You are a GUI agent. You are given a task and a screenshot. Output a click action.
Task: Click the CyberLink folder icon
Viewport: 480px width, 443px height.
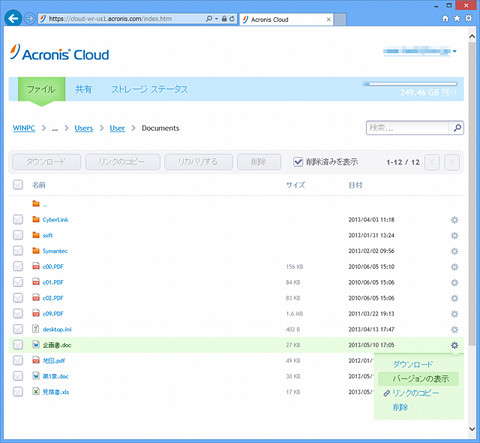point(36,219)
